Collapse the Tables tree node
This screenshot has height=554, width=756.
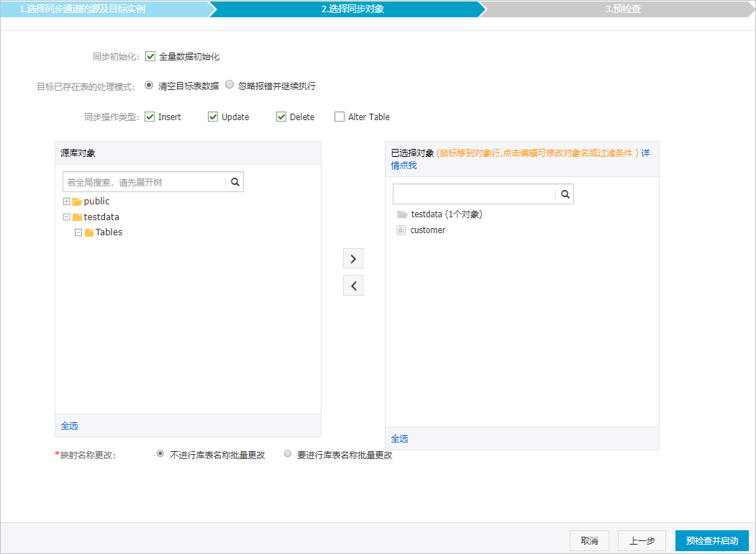tap(78, 232)
